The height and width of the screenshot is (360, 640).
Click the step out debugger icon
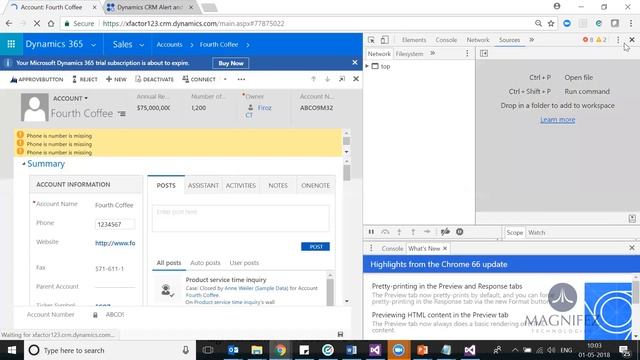[413, 232]
